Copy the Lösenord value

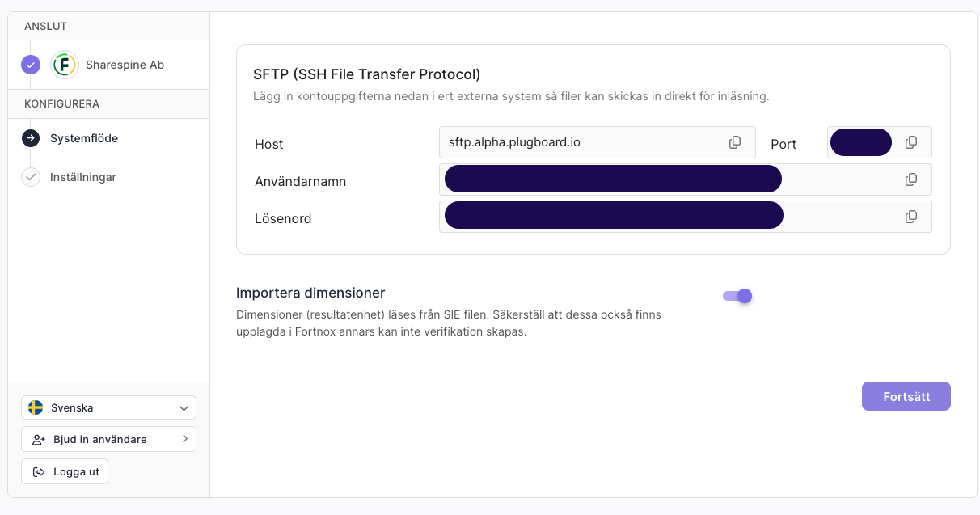pos(911,217)
